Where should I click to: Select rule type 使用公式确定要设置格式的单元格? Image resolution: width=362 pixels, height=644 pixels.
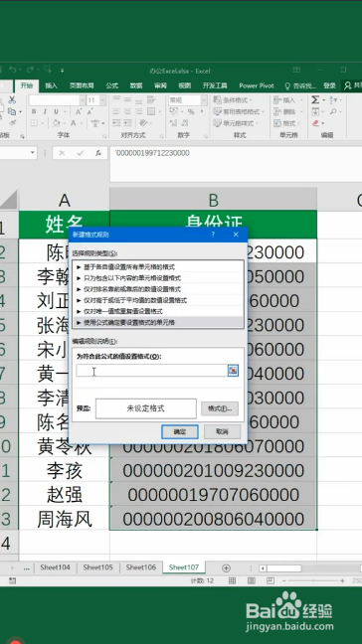point(158,322)
